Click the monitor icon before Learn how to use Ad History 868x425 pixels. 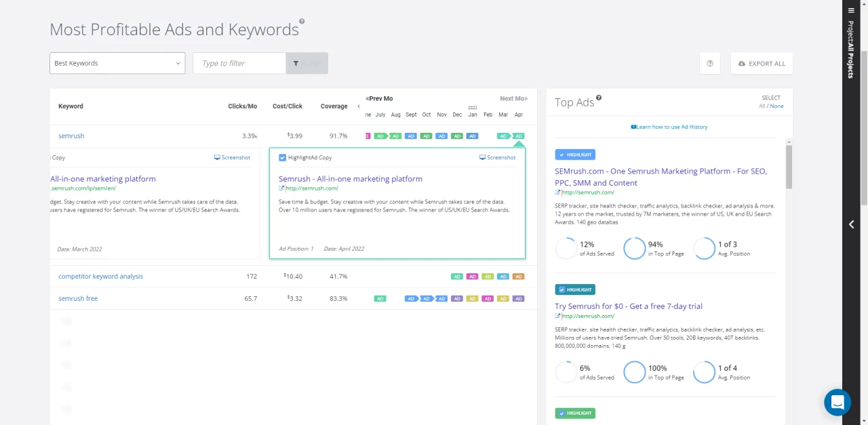[x=634, y=127]
